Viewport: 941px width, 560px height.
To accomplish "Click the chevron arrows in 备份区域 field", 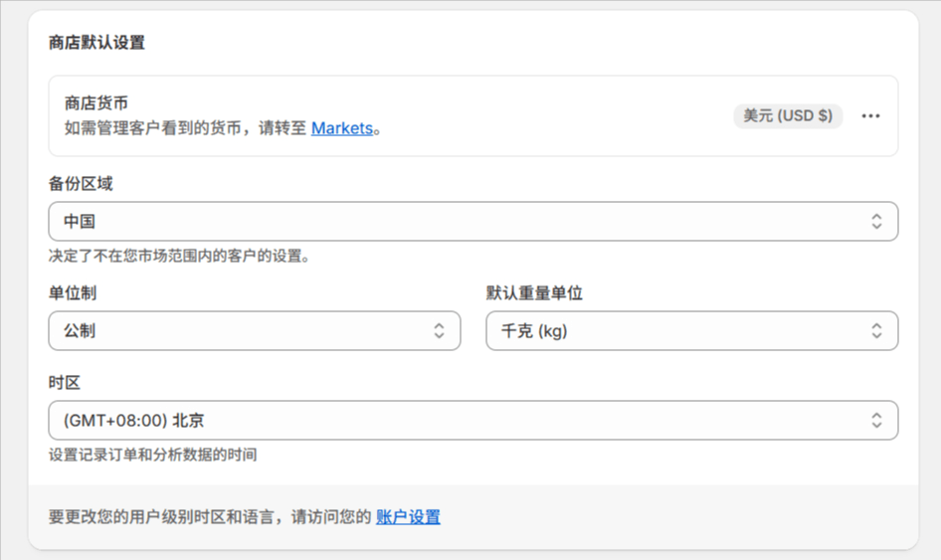I will pos(876,222).
